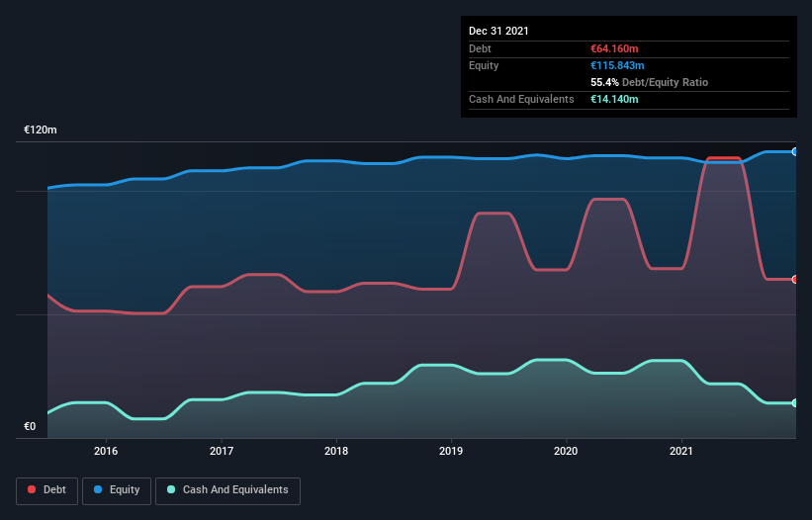812x520 pixels.
Task: Click the Debt row label in tooltip
Action: pos(480,48)
